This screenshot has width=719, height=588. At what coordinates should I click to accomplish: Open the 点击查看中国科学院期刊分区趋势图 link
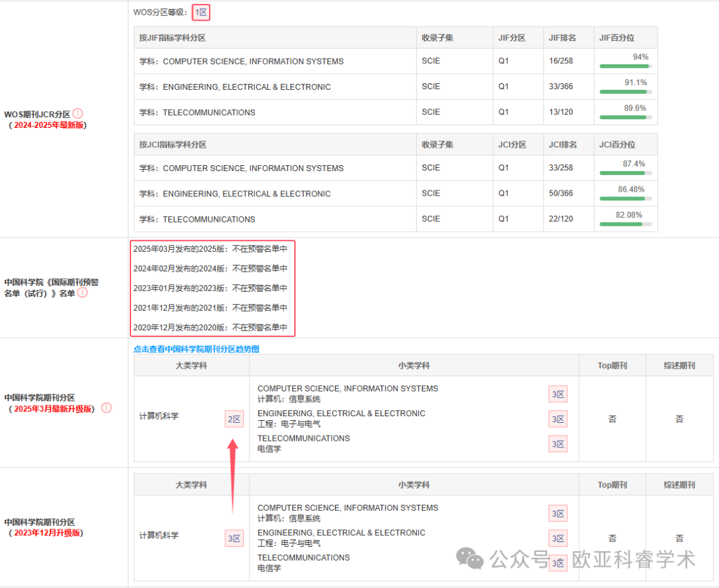pos(196,349)
